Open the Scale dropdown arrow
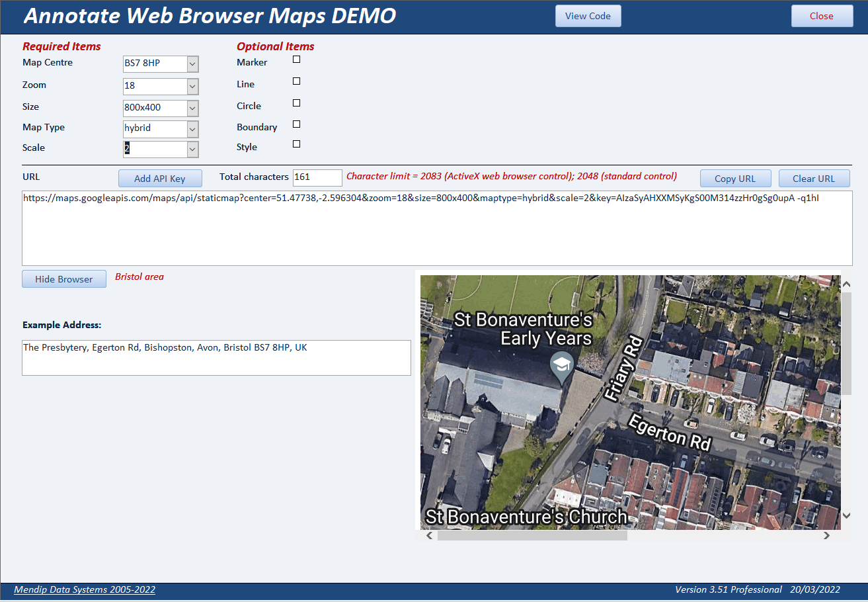Viewport: 868px width, 602px height. click(x=192, y=150)
